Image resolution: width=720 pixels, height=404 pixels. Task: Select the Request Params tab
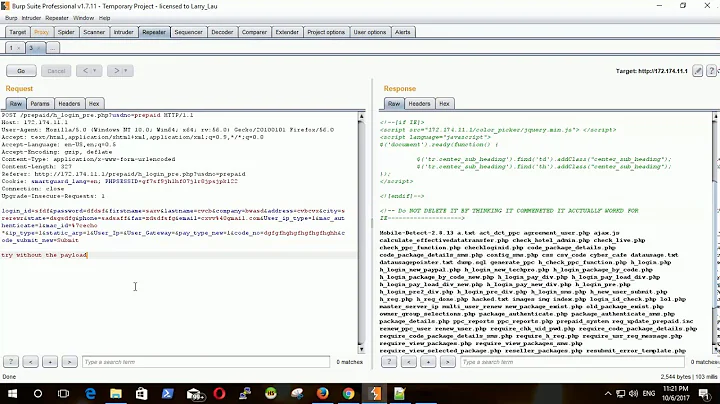point(40,103)
